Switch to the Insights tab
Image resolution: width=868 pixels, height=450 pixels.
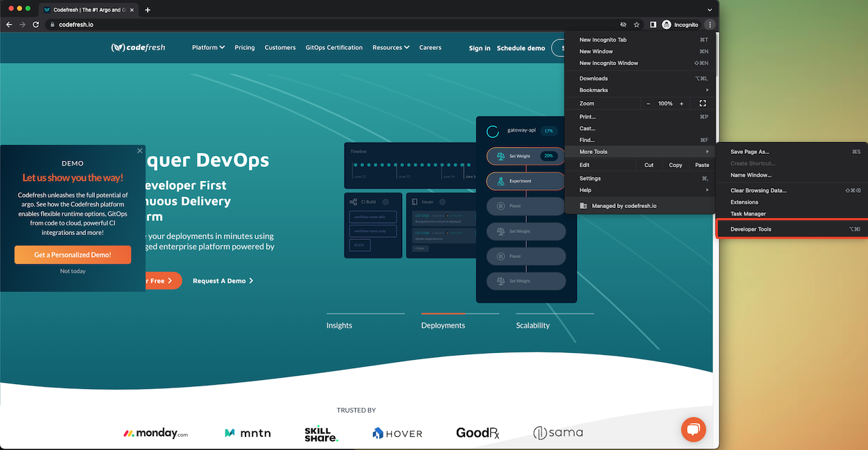(x=339, y=325)
